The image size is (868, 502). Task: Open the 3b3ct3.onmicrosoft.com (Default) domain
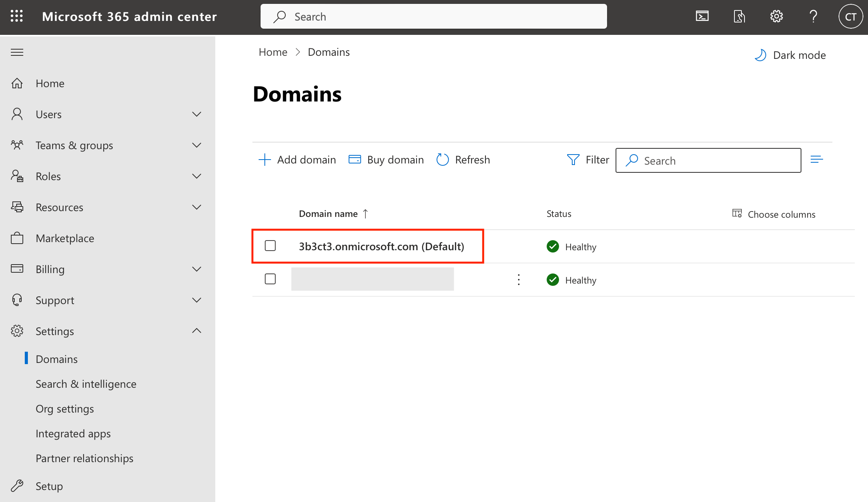tap(381, 246)
